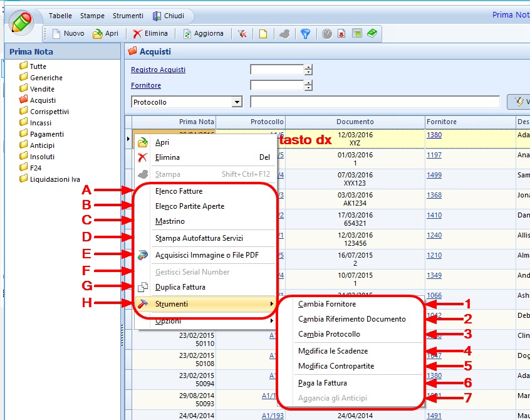Select Acquisisci Immagine o File PDF
530x420 pixels.
click(207, 255)
